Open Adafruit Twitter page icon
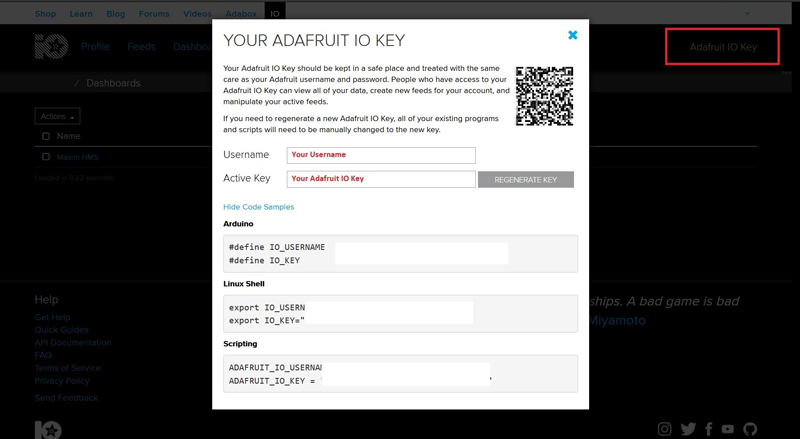 (688, 429)
